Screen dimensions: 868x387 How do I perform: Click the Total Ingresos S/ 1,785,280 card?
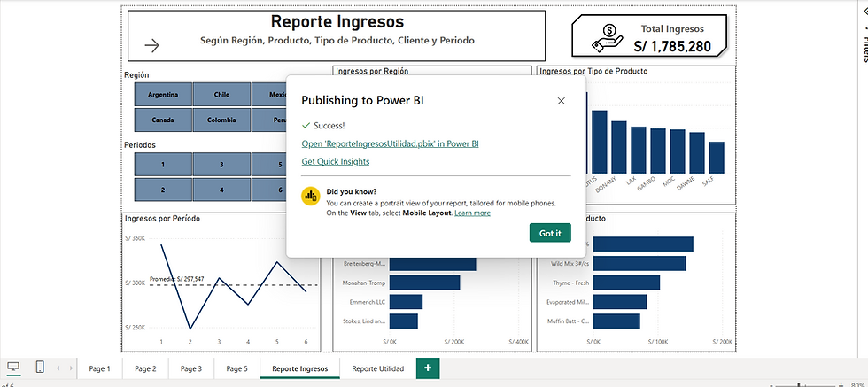[648, 36]
